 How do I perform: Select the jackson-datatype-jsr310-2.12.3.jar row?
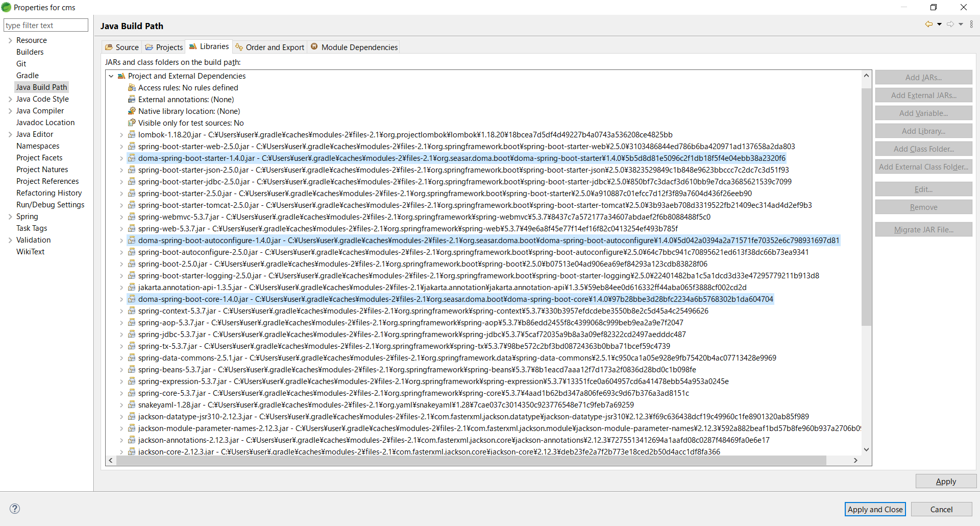(473, 417)
